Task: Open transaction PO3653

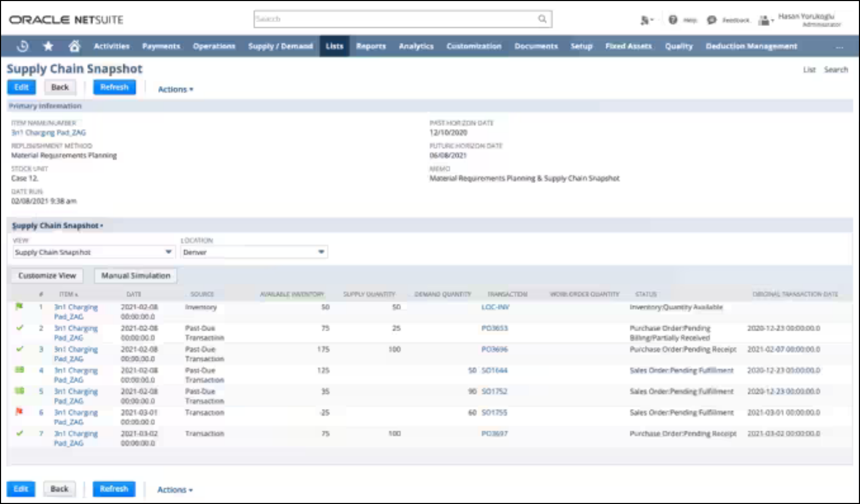Action: pos(494,328)
